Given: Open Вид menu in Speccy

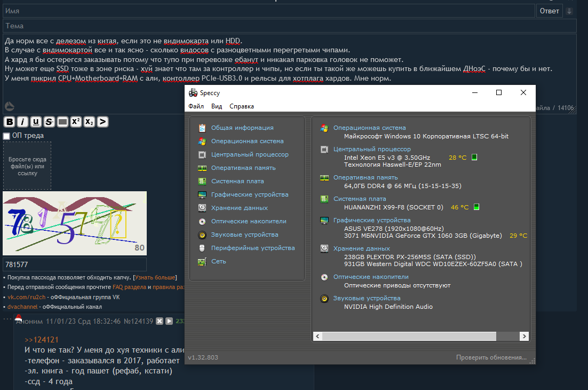Looking at the screenshot, I should (217, 106).
